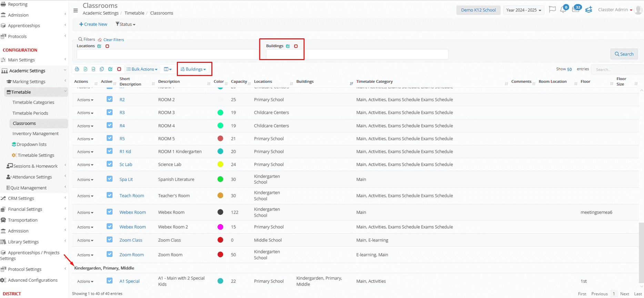Toggle the Active checkbox for Zoom Class
644x298 pixels.
pyautogui.click(x=110, y=240)
